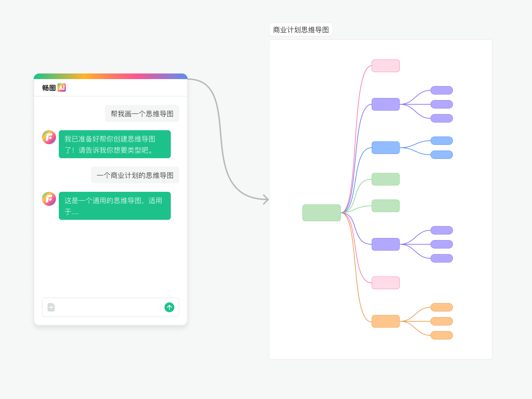Click the green reply starting with 我已准备好
532x399 pixels.
pos(115,144)
